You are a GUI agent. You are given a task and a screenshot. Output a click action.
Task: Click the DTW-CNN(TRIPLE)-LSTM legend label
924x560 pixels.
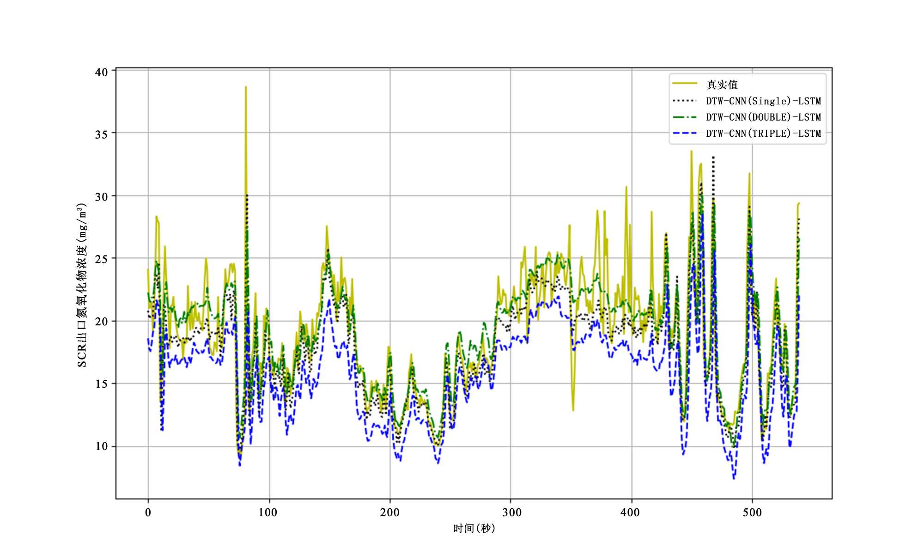(x=763, y=133)
